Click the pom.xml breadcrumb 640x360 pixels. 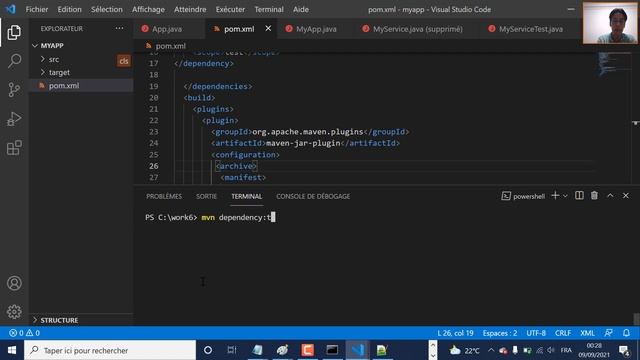tap(171, 46)
